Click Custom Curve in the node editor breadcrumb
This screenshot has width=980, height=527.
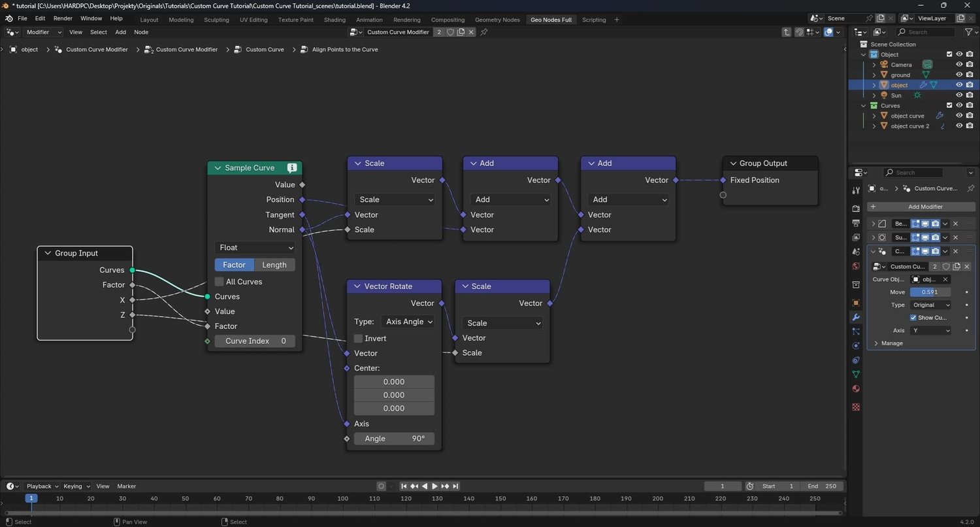pyautogui.click(x=264, y=49)
